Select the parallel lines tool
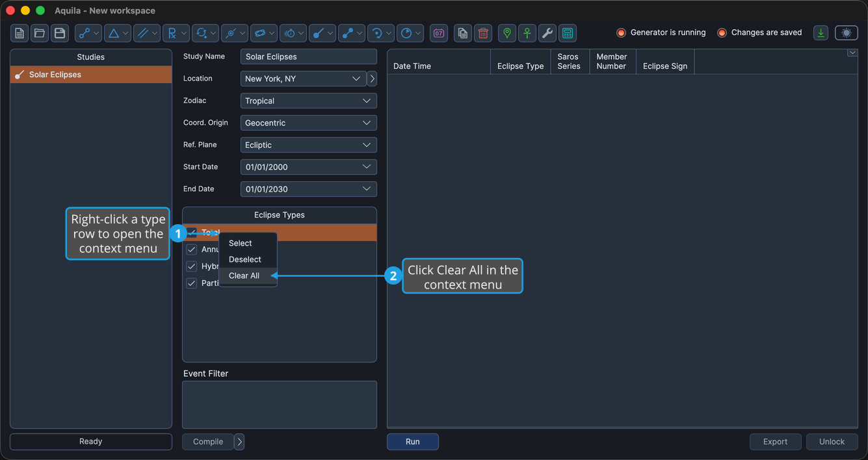The height and width of the screenshot is (460, 868). click(x=147, y=33)
